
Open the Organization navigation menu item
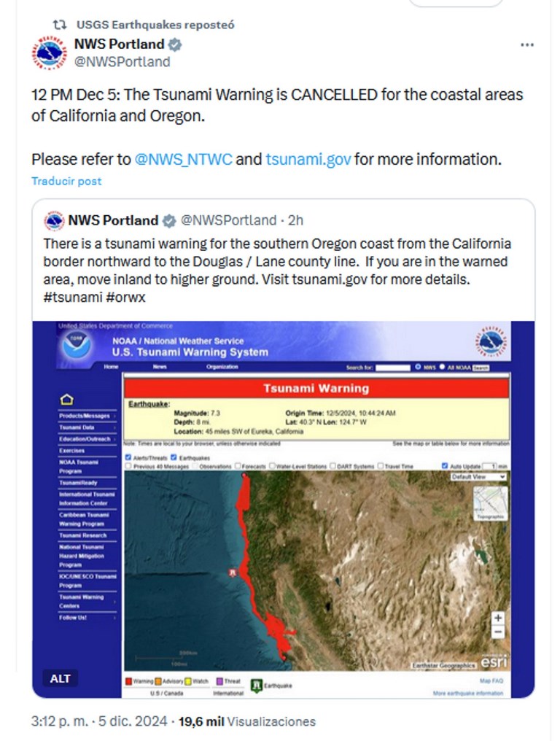pyautogui.click(x=222, y=367)
